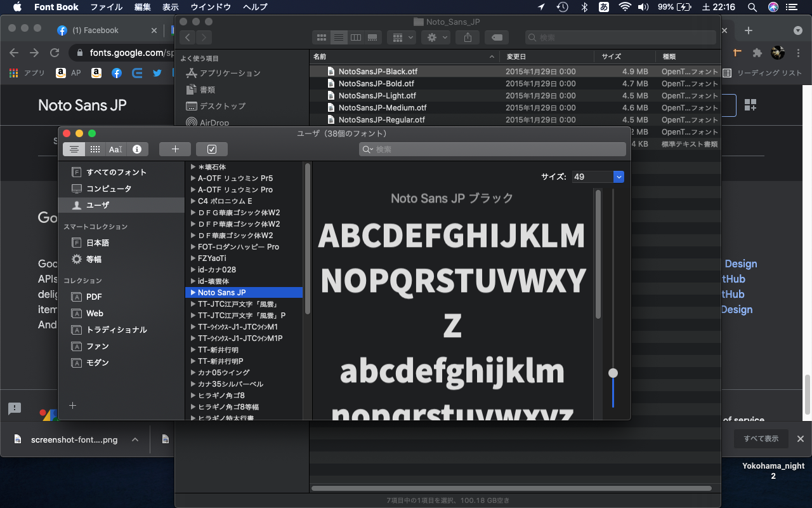Viewport: 812px width, 508px height.
Task: Toggle enable/disable font checkbox button
Action: pos(212,149)
